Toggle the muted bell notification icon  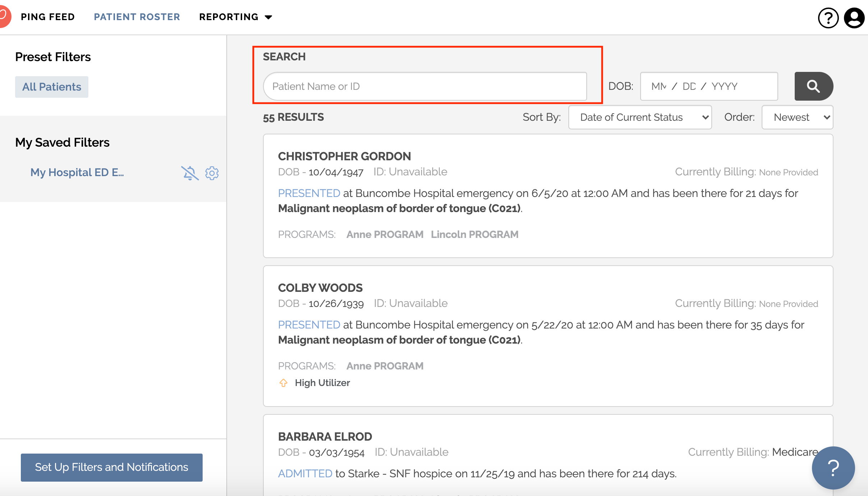pyautogui.click(x=190, y=173)
